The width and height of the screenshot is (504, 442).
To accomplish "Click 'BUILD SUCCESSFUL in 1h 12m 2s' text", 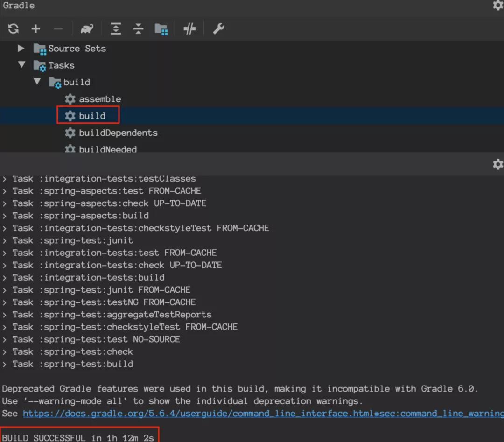I will click(78, 437).
